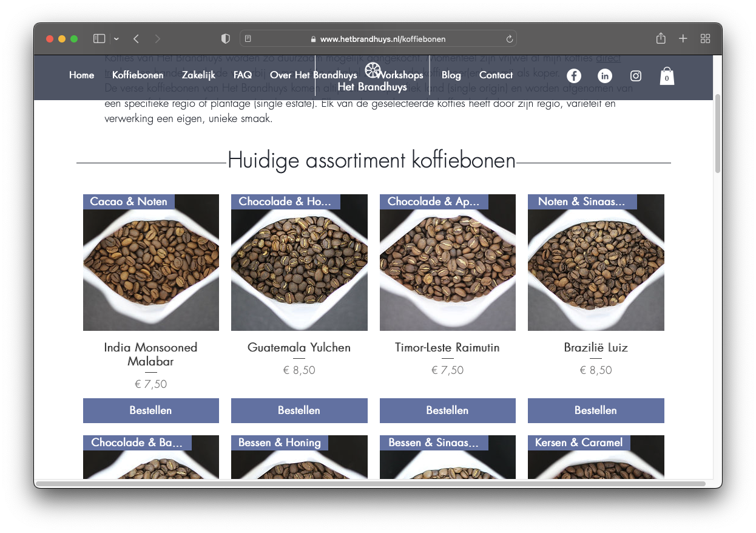Open the Contact page
The height and width of the screenshot is (533, 756).
coord(496,75)
